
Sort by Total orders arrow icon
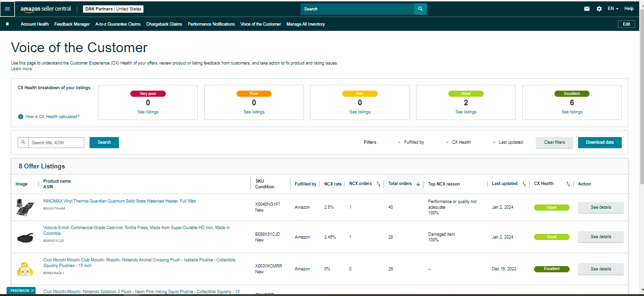(418, 184)
